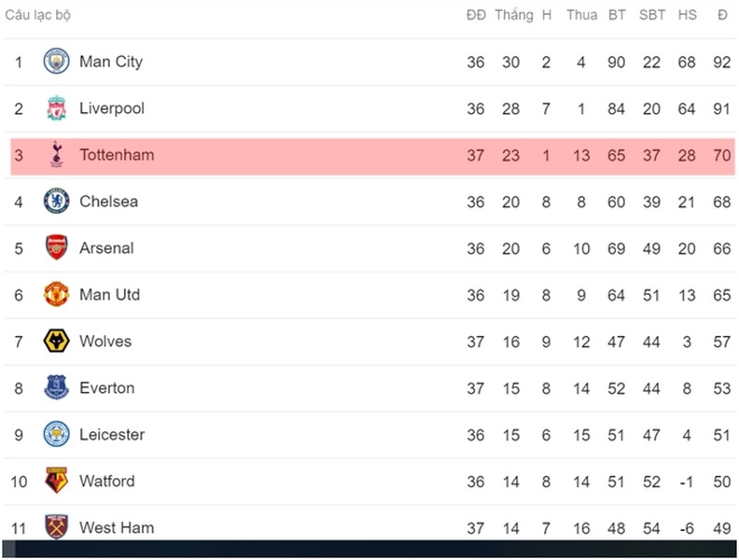The height and width of the screenshot is (560, 739).
Task: Select the Wolves wolf-head logo
Action: click(x=57, y=341)
